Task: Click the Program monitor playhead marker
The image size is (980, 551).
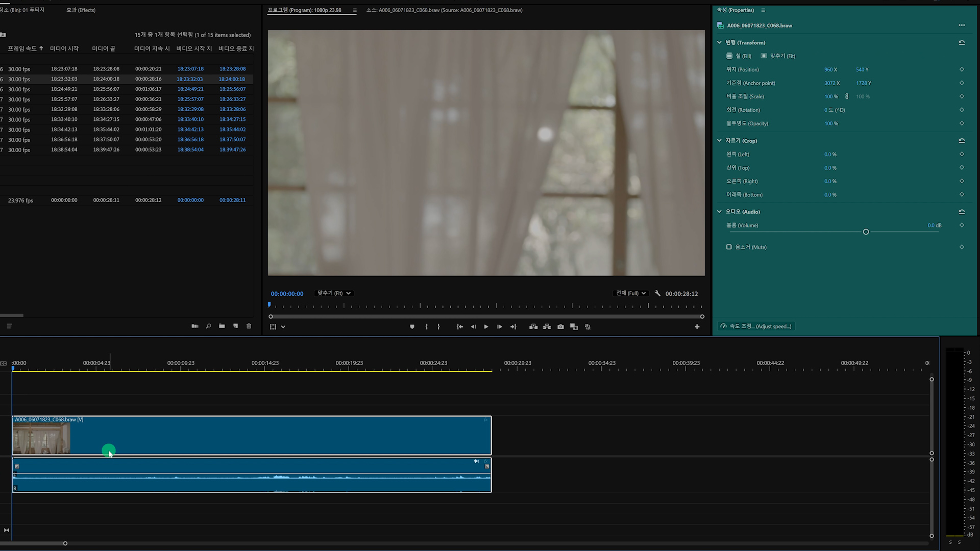Action: (x=269, y=305)
